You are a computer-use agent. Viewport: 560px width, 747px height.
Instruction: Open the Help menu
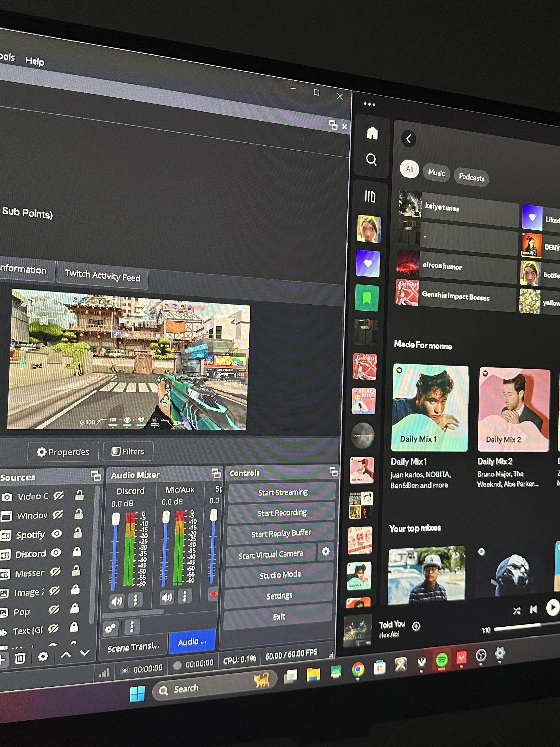click(x=35, y=61)
